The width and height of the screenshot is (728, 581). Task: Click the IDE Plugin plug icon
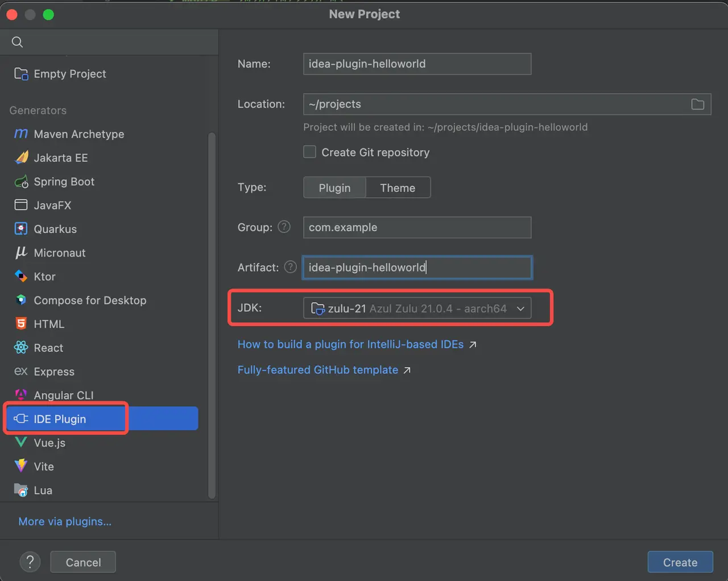(x=21, y=419)
